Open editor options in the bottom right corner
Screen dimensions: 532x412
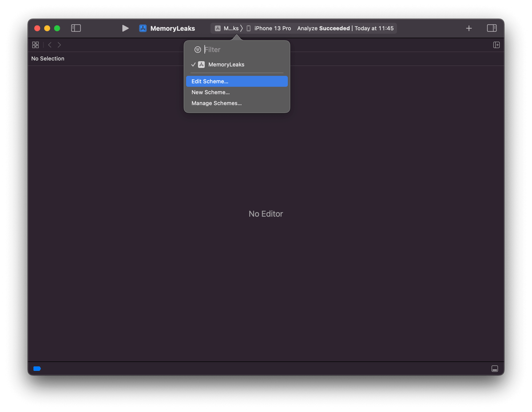coord(494,368)
